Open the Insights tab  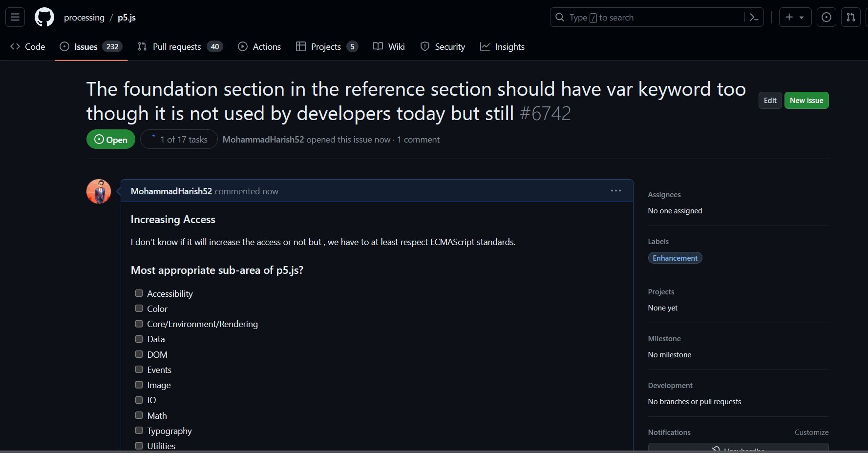click(503, 47)
